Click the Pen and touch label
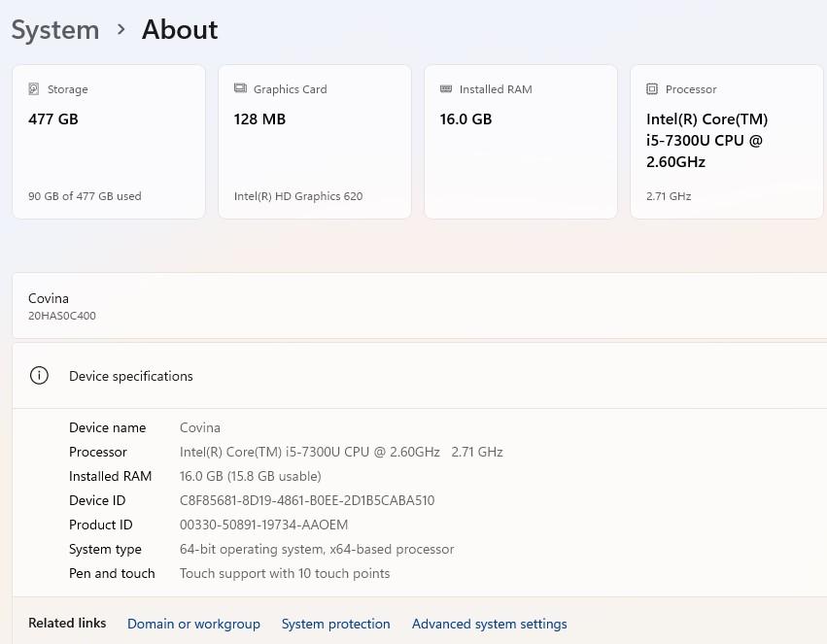 click(x=112, y=573)
